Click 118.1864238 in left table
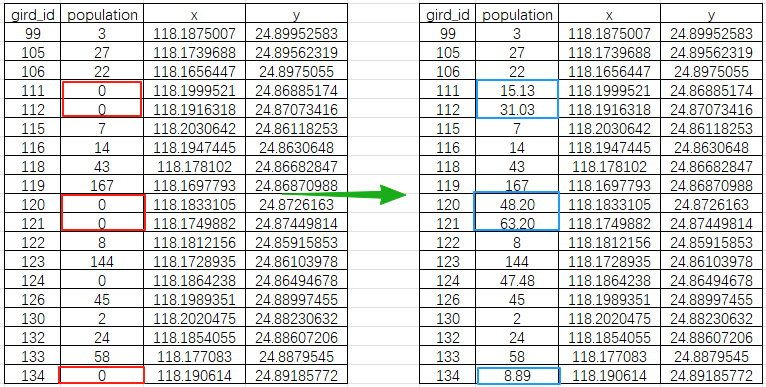This screenshot has width=766, height=387. pyautogui.click(x=194, y=280)
